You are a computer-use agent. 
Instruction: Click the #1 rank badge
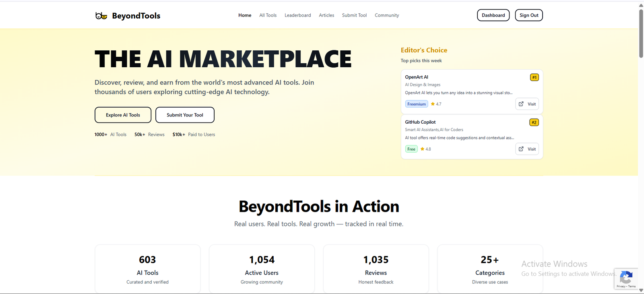(534, 77)
